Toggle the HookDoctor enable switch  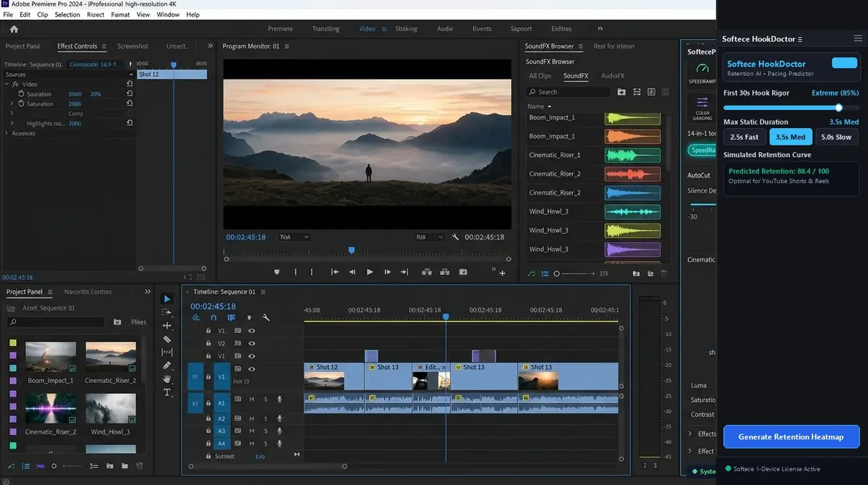pyautogui.click(x=844, y=63)
